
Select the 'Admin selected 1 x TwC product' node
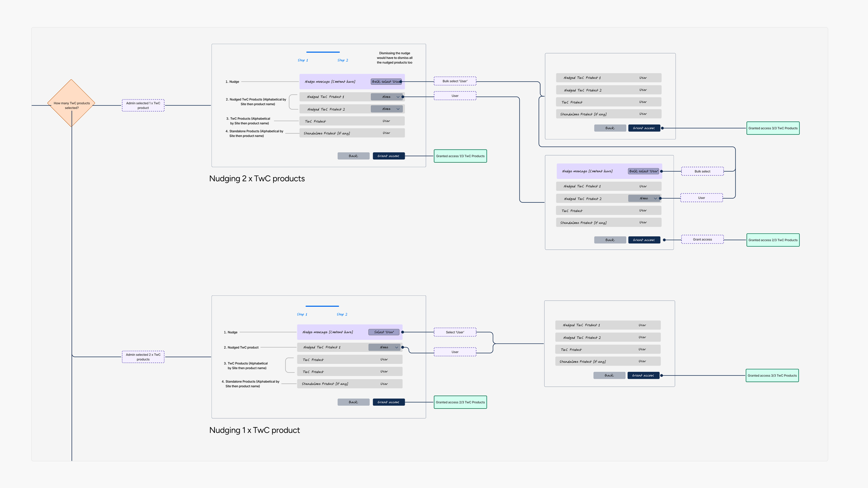pyautogui.click(x=143, y=105)
